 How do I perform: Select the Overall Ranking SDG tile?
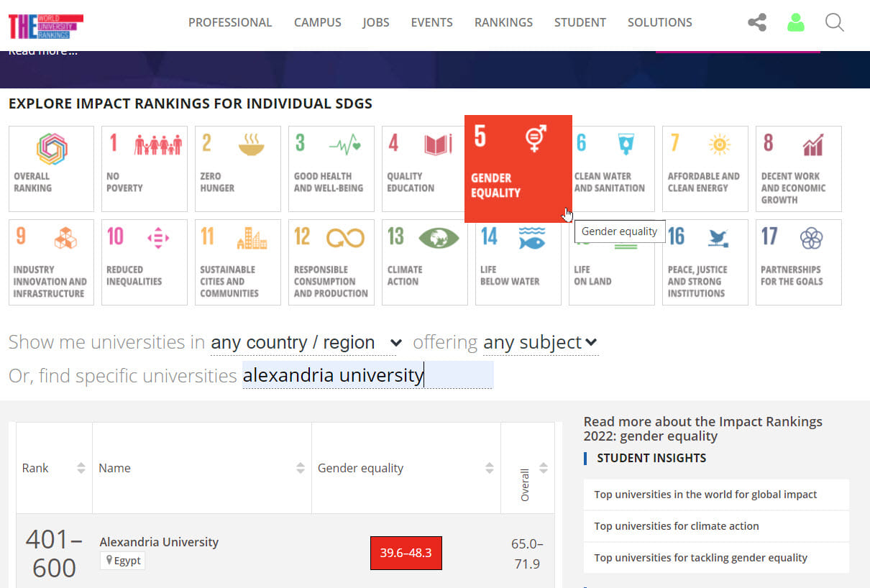(51, 169)
